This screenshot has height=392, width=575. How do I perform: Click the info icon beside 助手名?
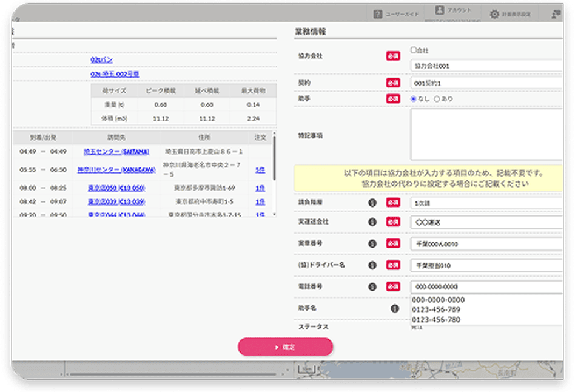tap(395, 308)
